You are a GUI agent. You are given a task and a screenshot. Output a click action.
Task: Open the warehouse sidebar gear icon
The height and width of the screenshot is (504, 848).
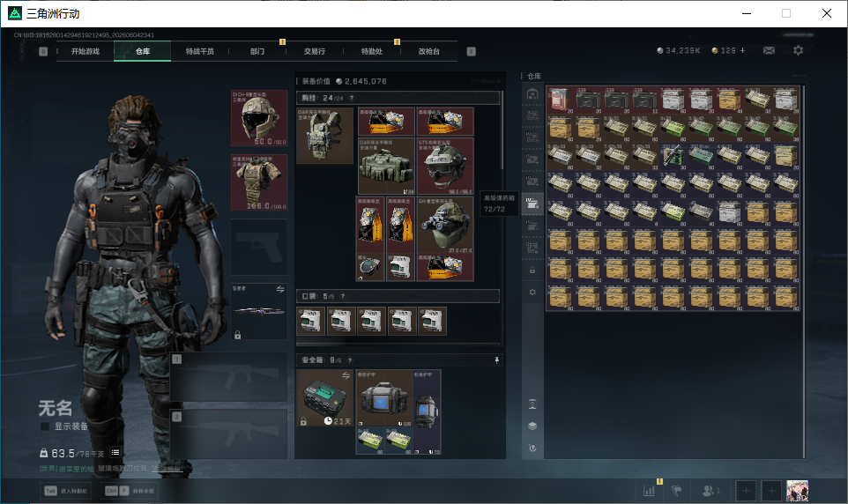[x=532, y=292]
